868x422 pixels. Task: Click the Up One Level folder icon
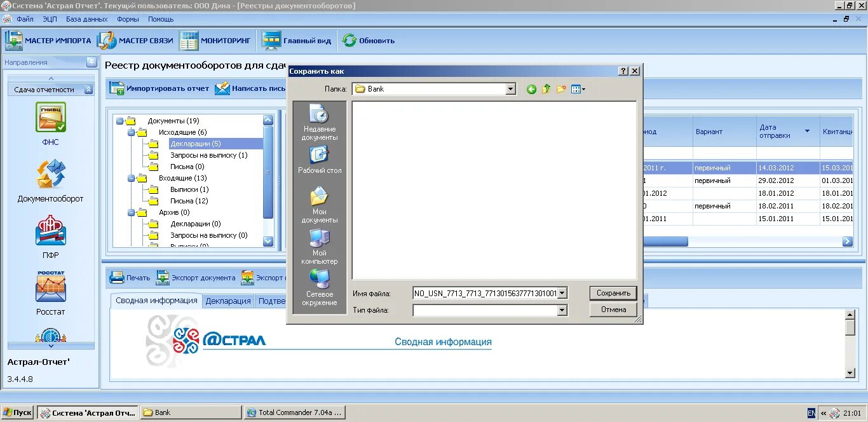(546, 90)
